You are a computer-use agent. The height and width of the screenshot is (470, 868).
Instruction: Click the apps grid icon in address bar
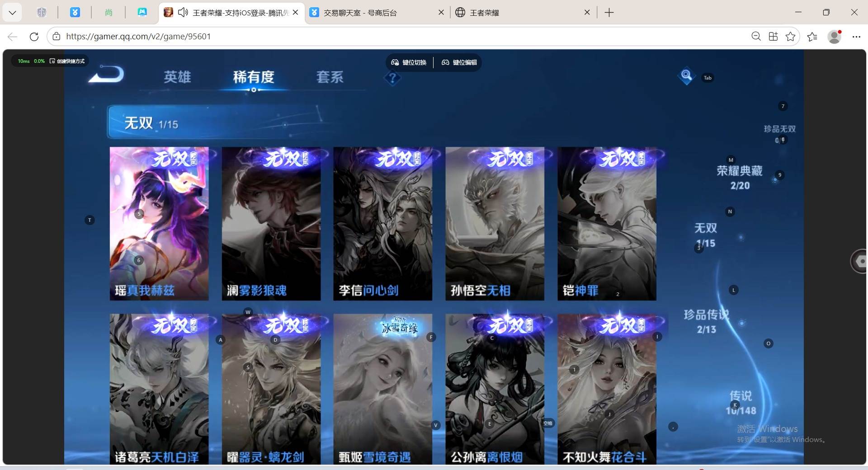[773, 37]
